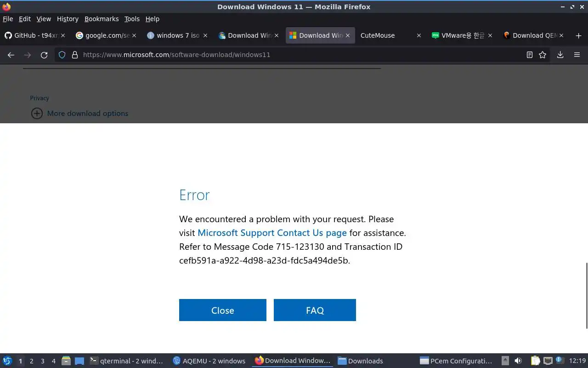Close the google.com tab

[134, 35]
